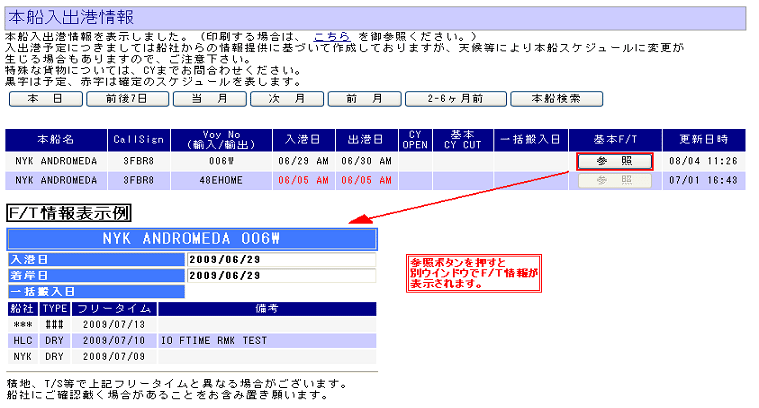Click the greyed 参照 button for voyage 48EHOME
The height and width of the screenshot is (408, 759).
pos(614,180)
